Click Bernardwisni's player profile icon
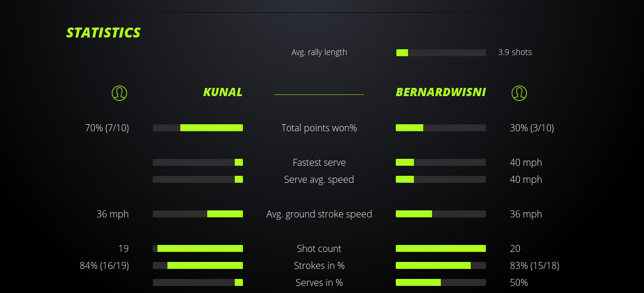 (x=519, y=93)
